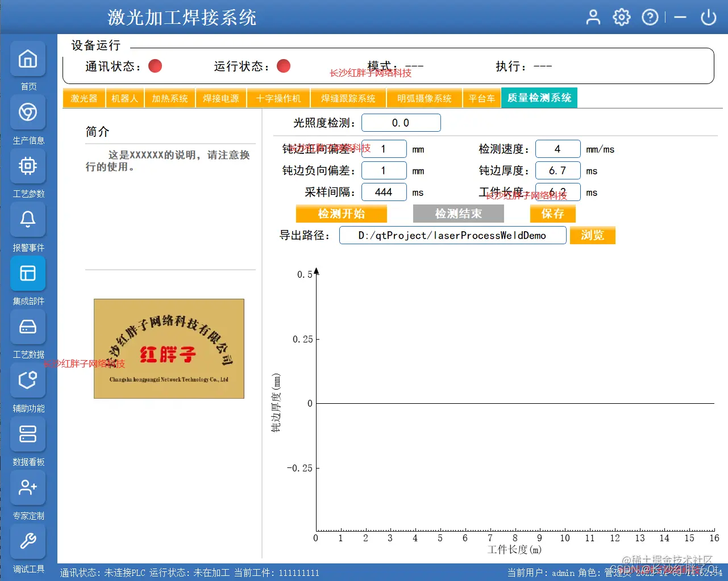
Task: Click 保存 to save settings
Action: point(552,214)
